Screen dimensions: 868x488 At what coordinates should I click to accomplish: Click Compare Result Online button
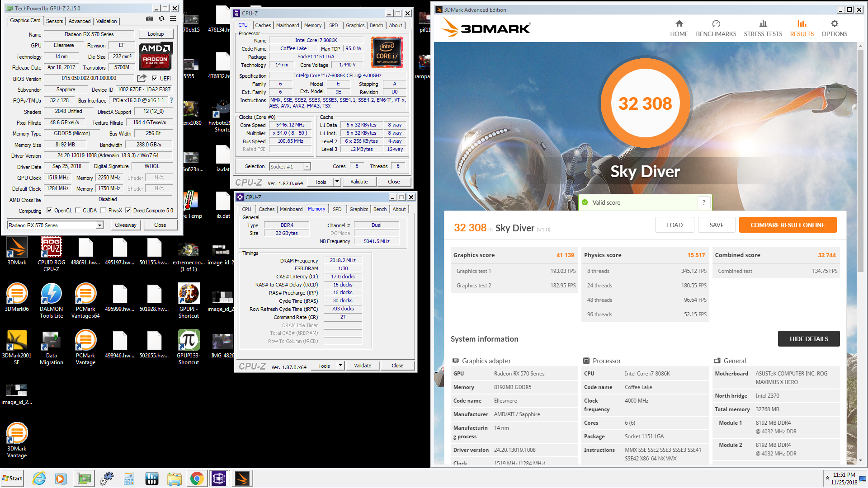coord(788,225)
